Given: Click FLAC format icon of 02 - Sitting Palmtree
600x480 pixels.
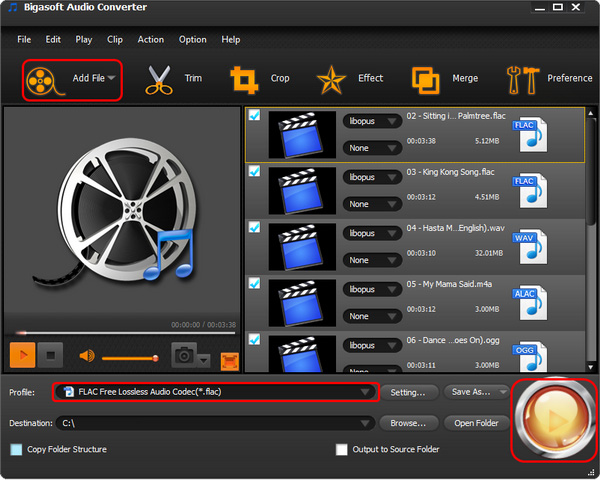Looking at the screenshot, I should (x=530, y=135).
